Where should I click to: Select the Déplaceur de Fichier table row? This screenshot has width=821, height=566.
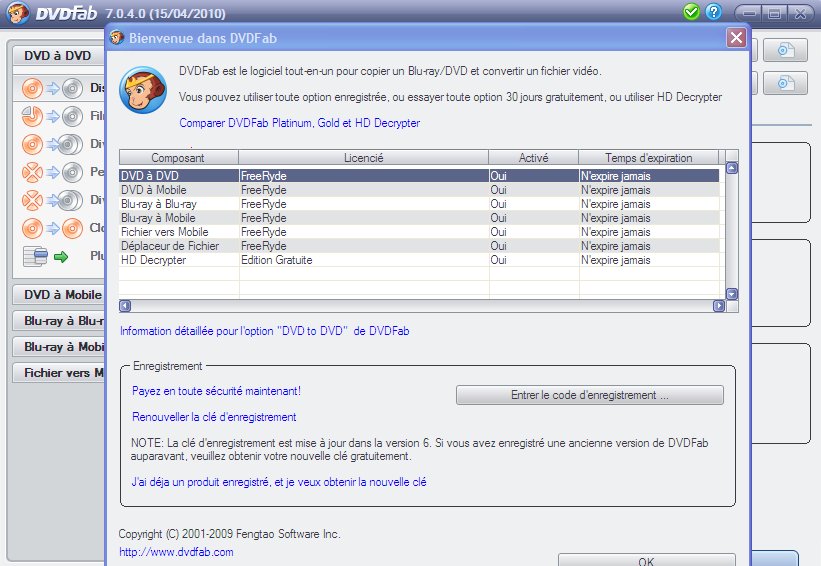(419, 246)
